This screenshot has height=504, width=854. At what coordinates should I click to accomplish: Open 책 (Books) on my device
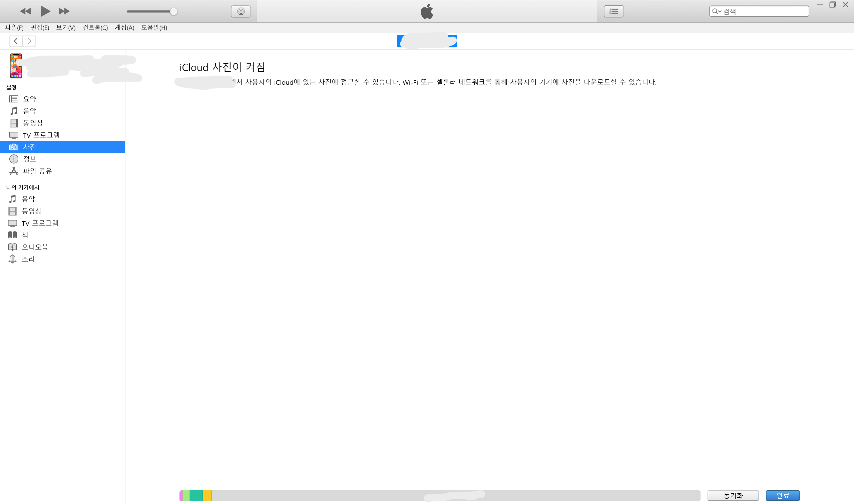coord(25,235)
